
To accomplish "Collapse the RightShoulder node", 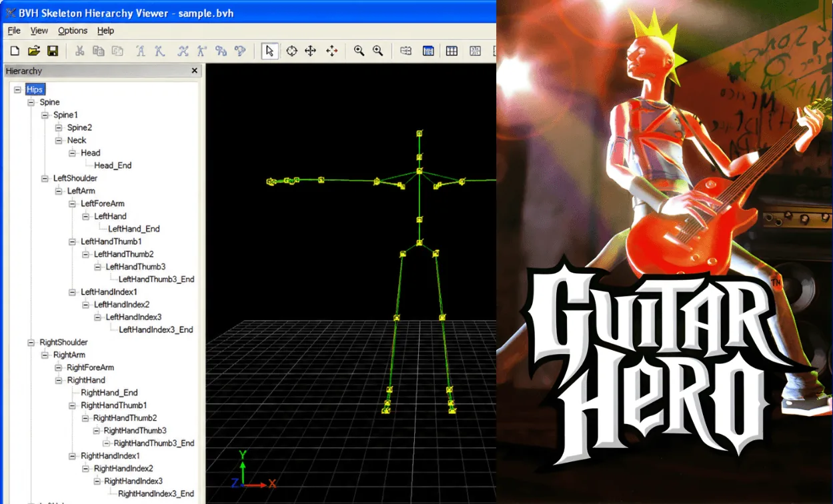I will pyautogui.click(x=31, y=343).
